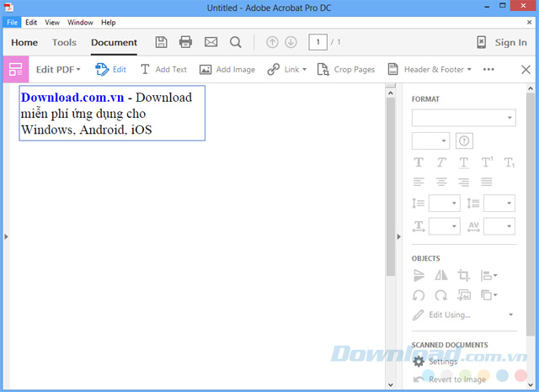Open the Edit Using dropdown
The height and width of the screenshot is (392, 539).
[463, 315]
